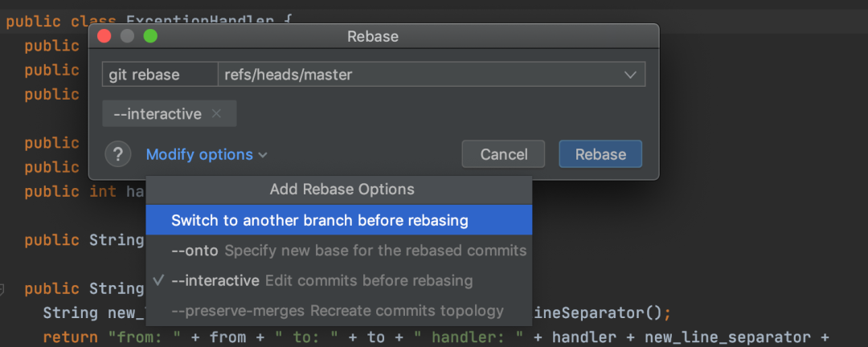Image resolution: width=868 pixels, height=347 pixels.
Task: Click the gray minimize window button
Action: point(127,36)
